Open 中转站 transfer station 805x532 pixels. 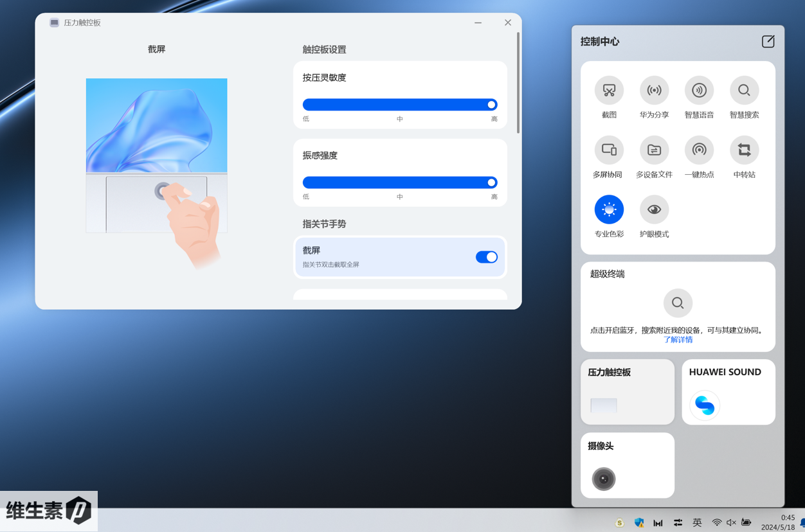(744, 150)
